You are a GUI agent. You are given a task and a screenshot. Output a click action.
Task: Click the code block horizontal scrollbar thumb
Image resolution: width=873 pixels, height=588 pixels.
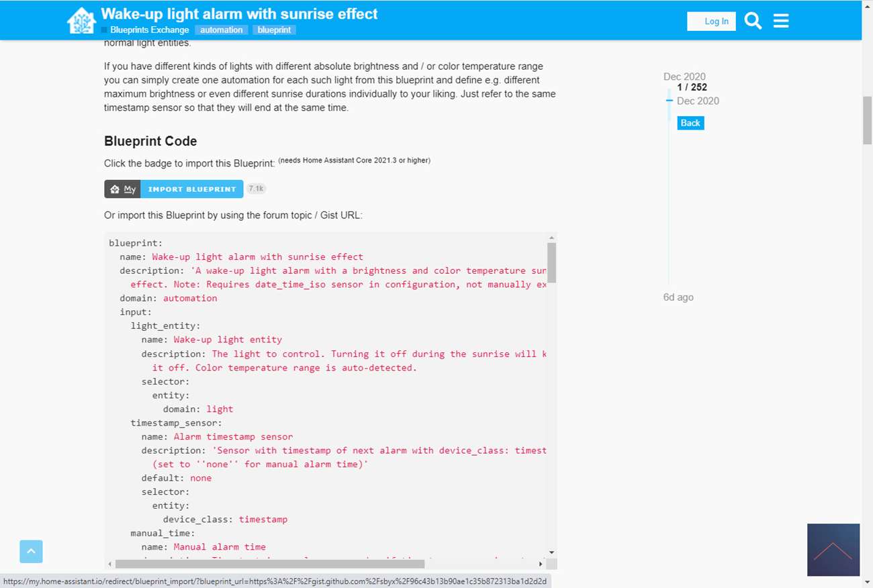[270, 564]
